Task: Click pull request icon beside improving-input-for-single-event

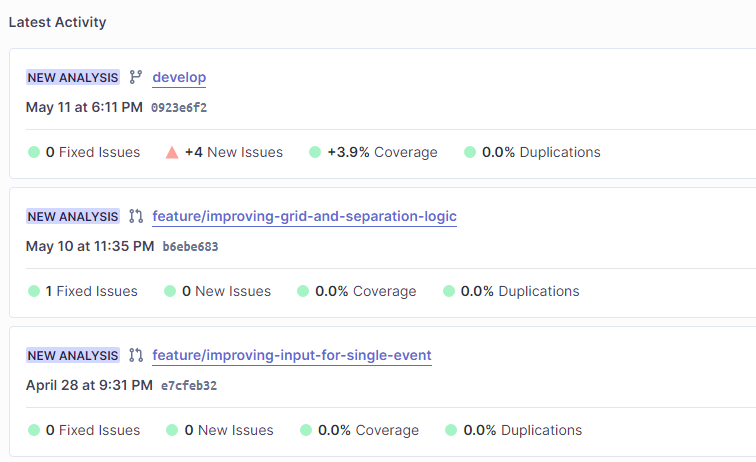Action: [x=136, y=355]
